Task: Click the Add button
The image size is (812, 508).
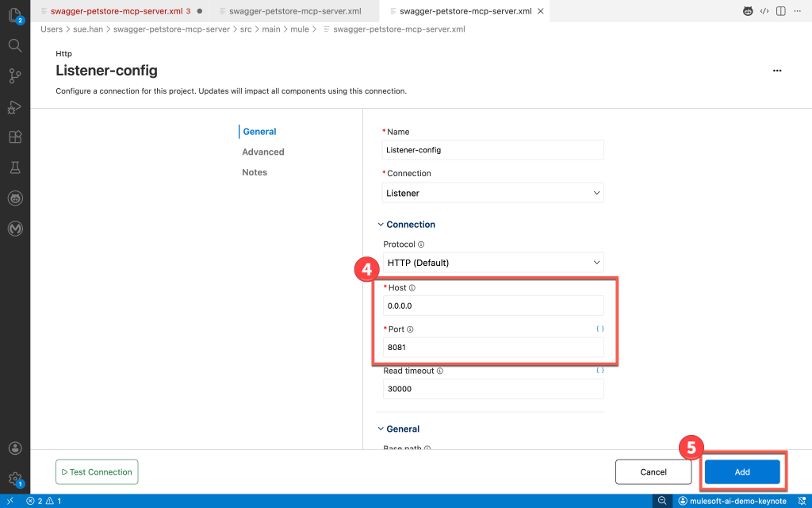Action: [741, 472]
